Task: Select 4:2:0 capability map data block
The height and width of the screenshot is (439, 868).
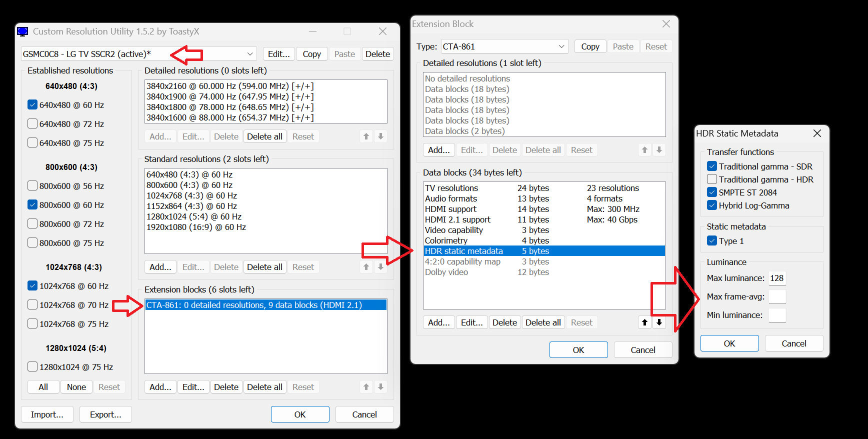Action: [x=544, y=261]
